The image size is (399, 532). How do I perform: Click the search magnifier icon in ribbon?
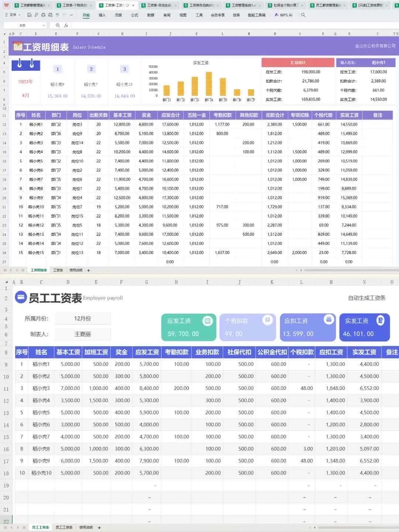303,15
